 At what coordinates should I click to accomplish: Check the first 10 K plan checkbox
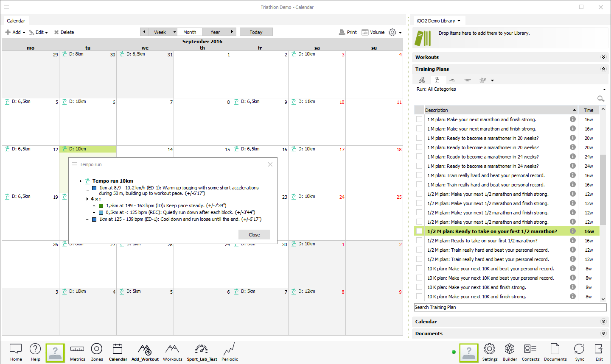(x=419, y=269)
